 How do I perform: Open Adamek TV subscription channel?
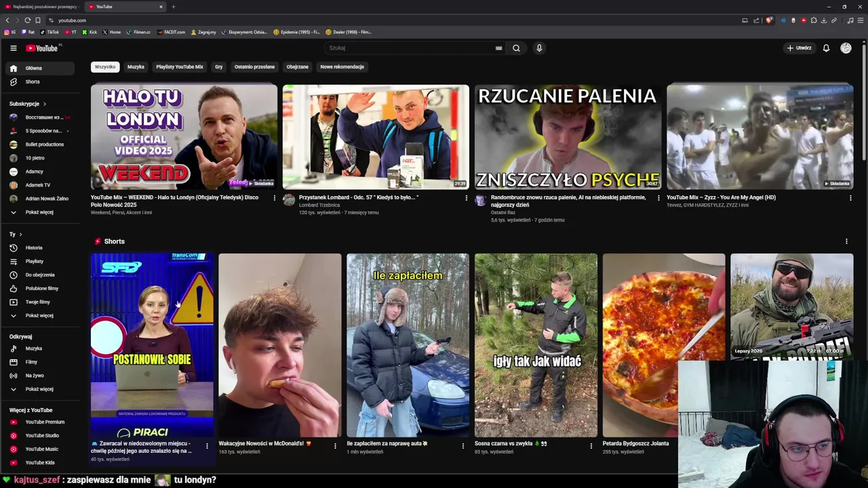click(40, 185)
